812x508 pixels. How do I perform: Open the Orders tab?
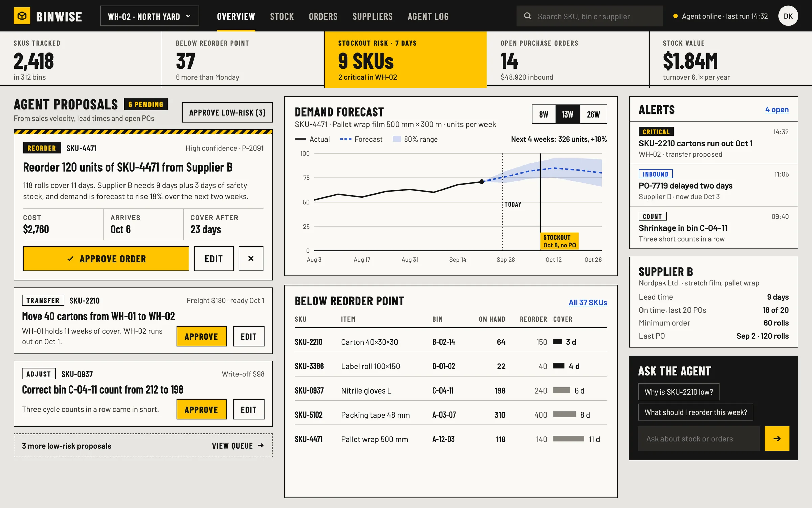point(323,16)
